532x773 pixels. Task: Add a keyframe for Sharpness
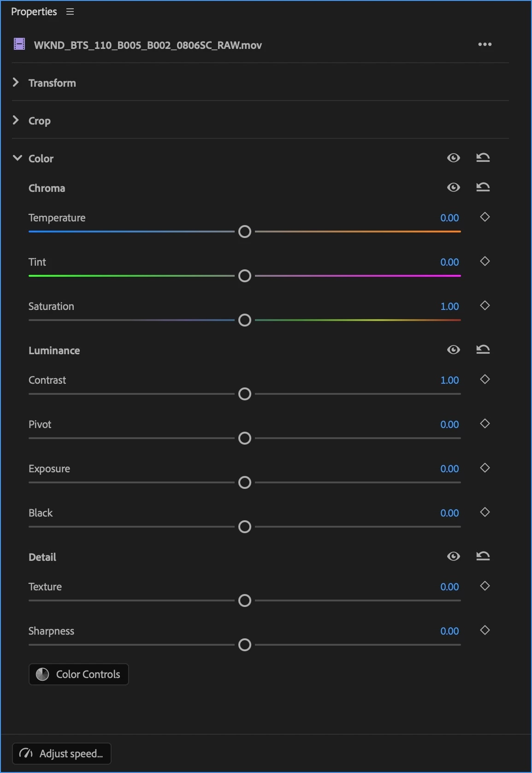485,630
